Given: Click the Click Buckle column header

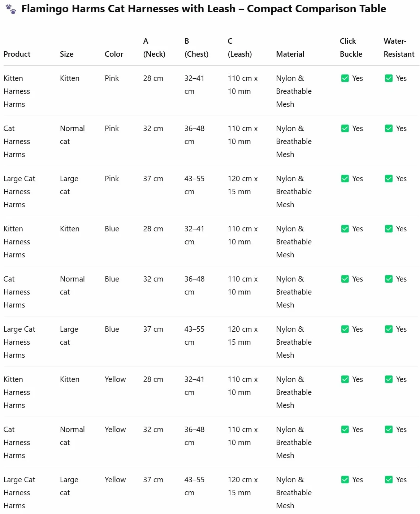Looking at the screenshot, I should click(x=351, y=48).
